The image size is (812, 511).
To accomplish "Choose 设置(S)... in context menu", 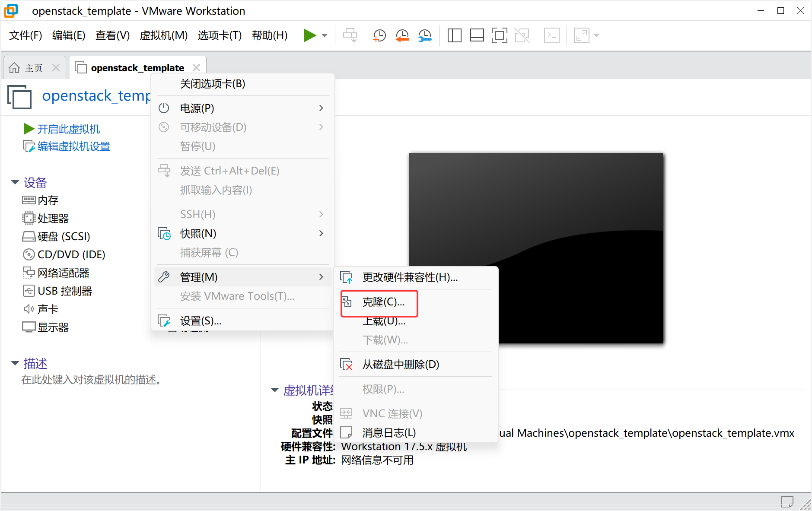I will [x=243, y=321].
